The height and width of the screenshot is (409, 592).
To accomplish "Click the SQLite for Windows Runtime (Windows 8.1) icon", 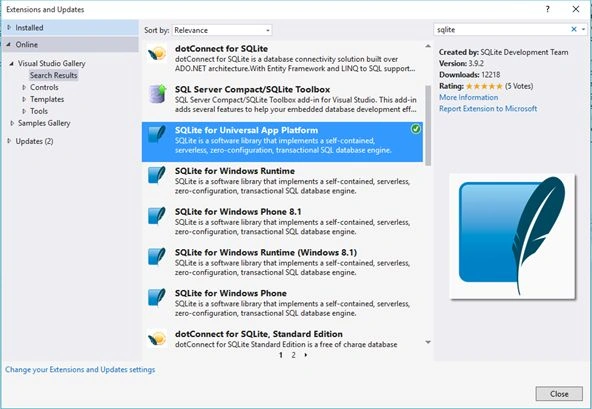I will (157, 257).
